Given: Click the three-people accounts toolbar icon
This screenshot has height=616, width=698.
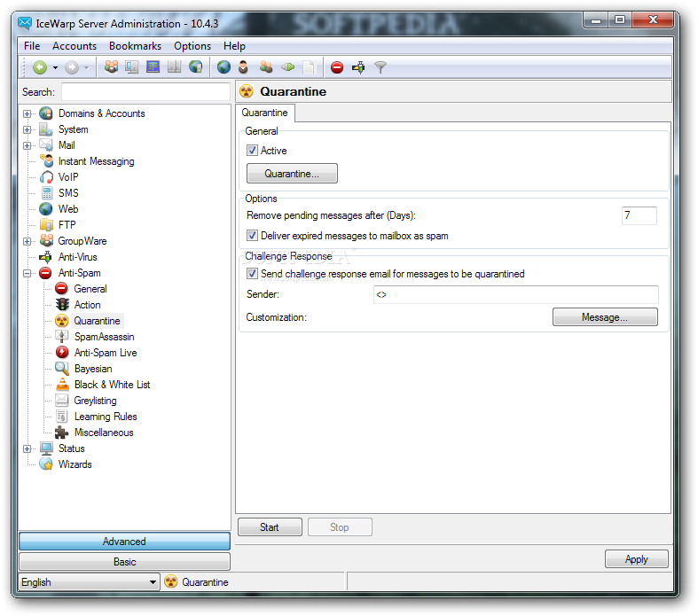Looking at the screenshot, I should coord(111,67).
